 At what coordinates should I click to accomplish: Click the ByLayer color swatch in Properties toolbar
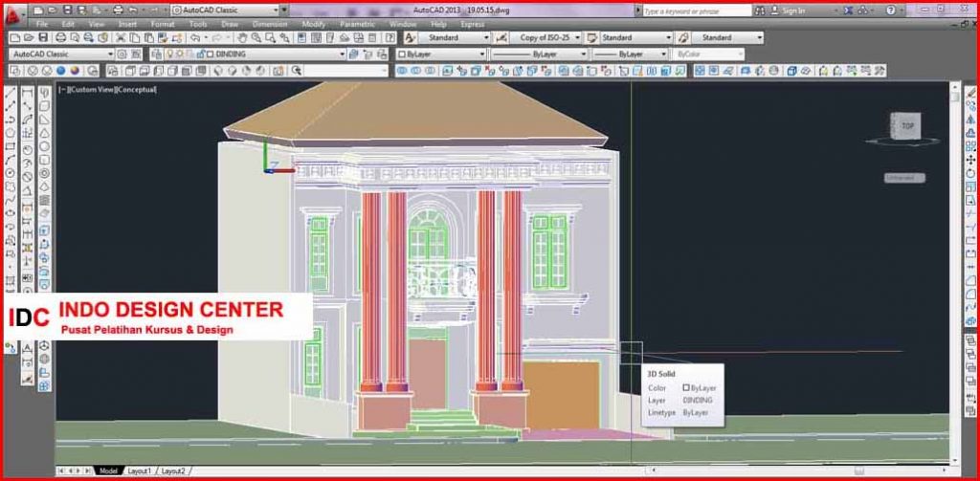point(402,55)
